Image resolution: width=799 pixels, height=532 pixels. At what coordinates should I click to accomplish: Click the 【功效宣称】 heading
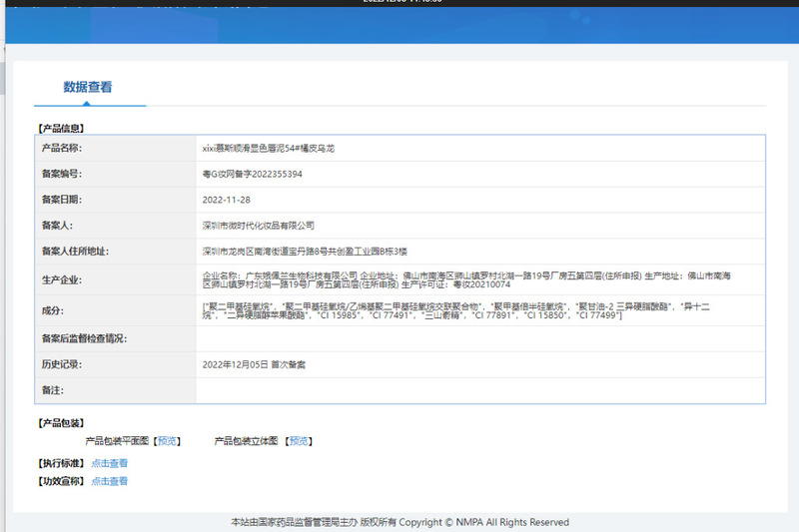pos(61,481)
